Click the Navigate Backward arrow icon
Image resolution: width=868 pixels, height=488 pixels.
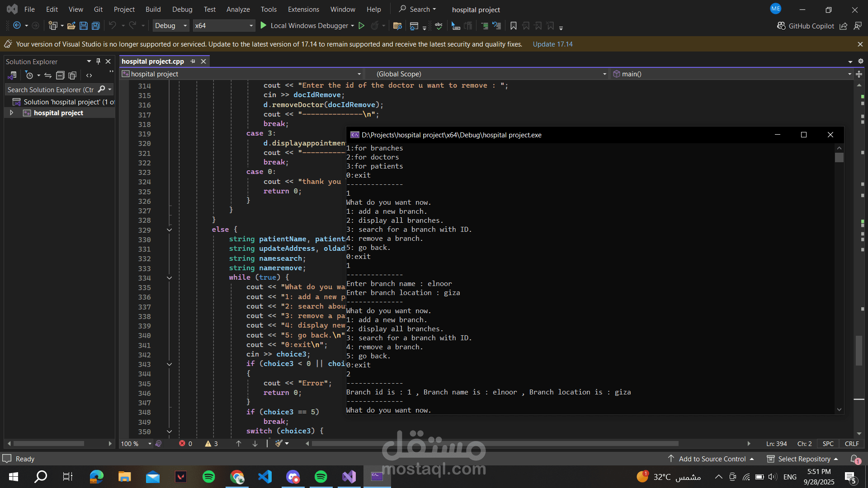[x=17, y=26]
